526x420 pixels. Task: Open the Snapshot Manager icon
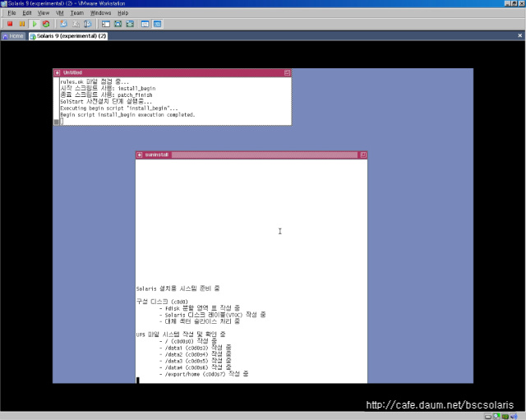[88, 24]
